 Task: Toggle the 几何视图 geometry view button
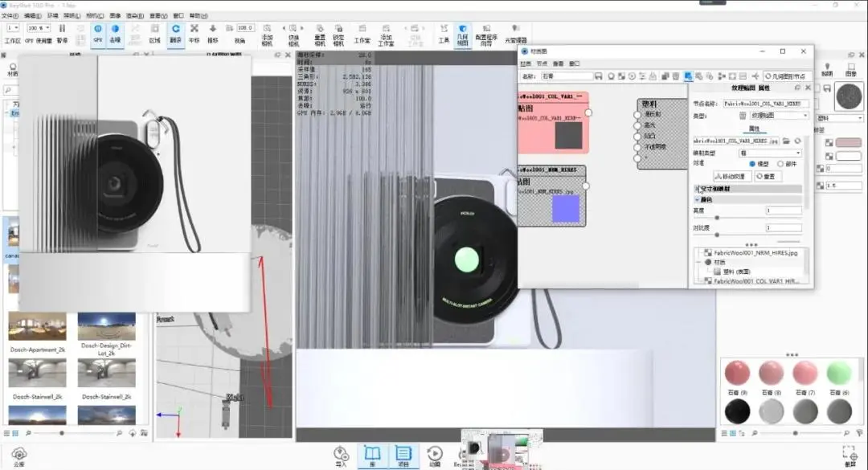462,35
